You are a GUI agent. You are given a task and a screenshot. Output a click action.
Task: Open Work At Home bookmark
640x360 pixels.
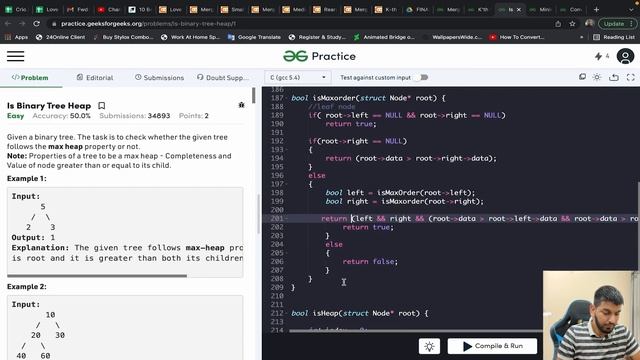(x=190, y=37)
